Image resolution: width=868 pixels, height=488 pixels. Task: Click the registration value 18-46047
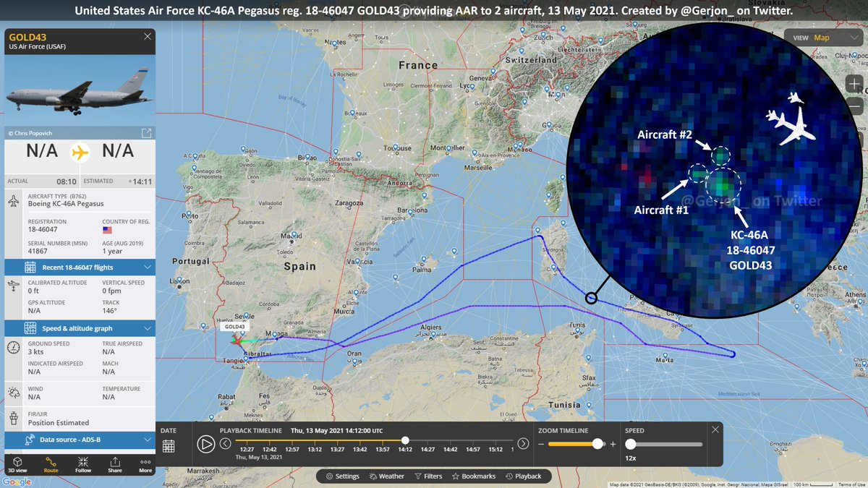coord(44,230)
